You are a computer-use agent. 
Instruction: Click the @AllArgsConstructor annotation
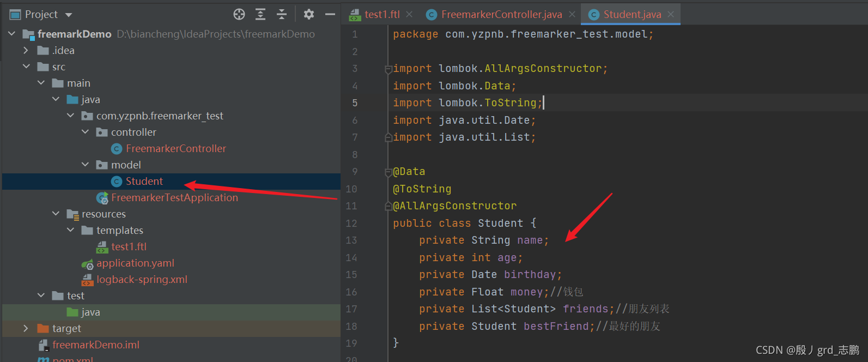[454, 206]
